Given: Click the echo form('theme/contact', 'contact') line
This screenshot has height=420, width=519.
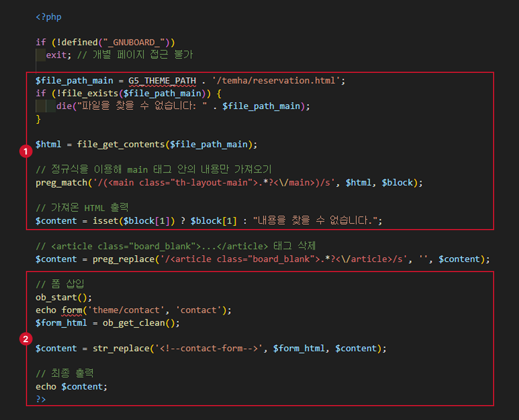Looking at the screenshot, I should [134, 310].
